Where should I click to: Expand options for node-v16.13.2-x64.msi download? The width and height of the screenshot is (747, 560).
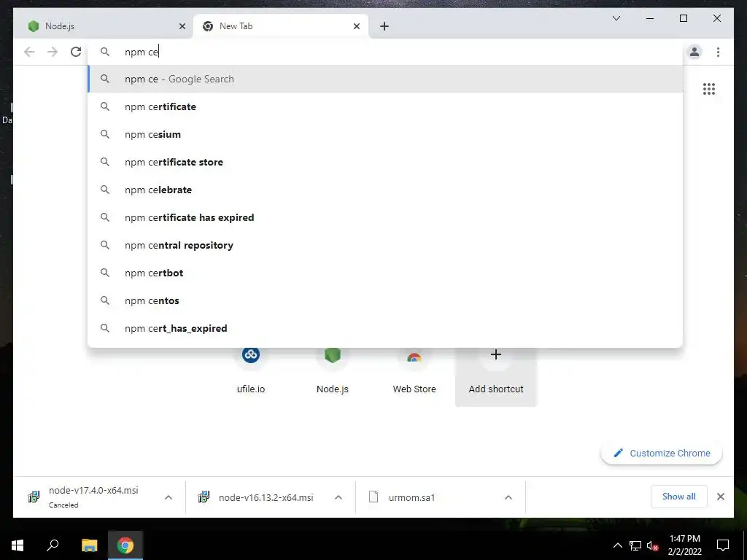pos(338,497)
